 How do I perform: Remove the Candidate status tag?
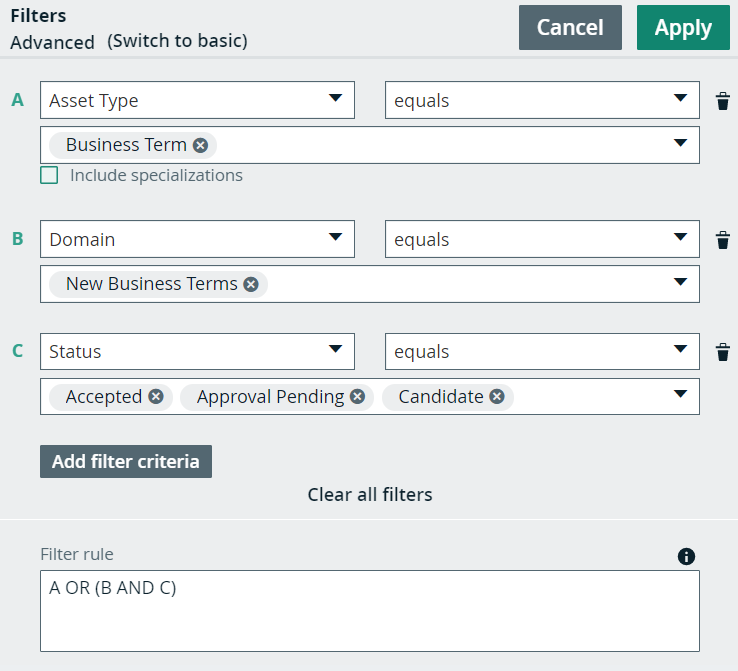pyautogui.click(x=497, y=397)
